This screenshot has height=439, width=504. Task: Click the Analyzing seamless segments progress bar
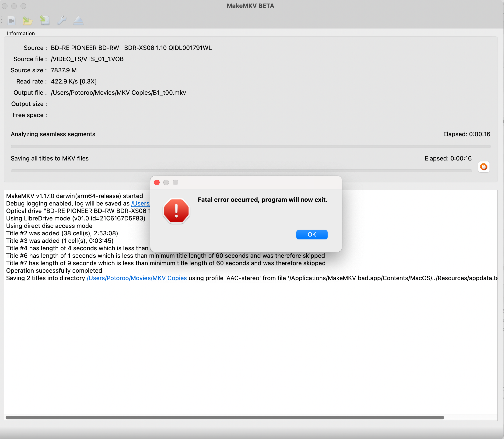point(251,146)
